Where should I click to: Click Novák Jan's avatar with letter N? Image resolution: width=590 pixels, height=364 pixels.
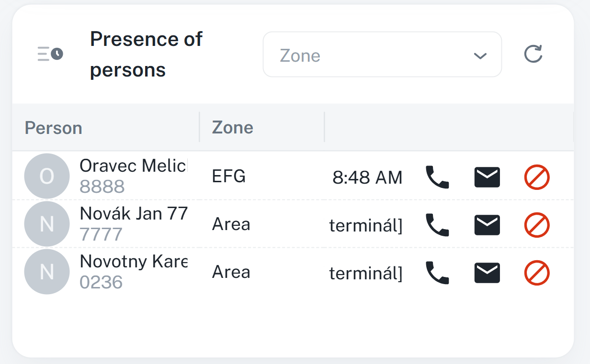coord(46,224)
